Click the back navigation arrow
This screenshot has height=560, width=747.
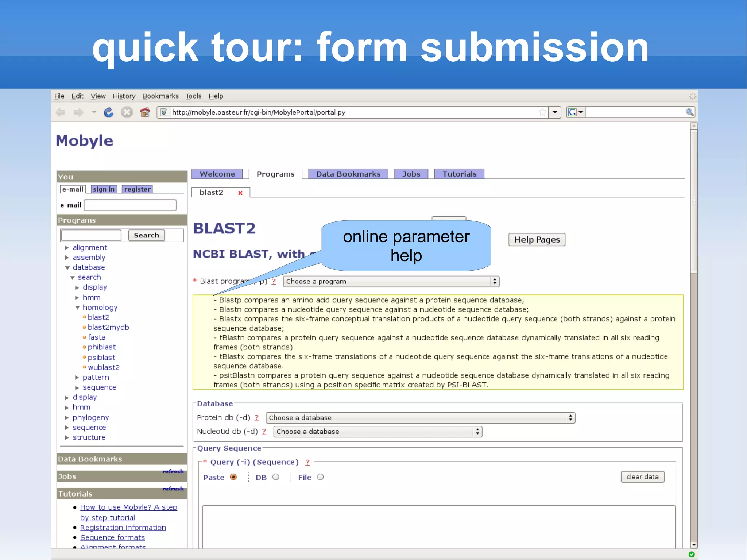(61, 112)
